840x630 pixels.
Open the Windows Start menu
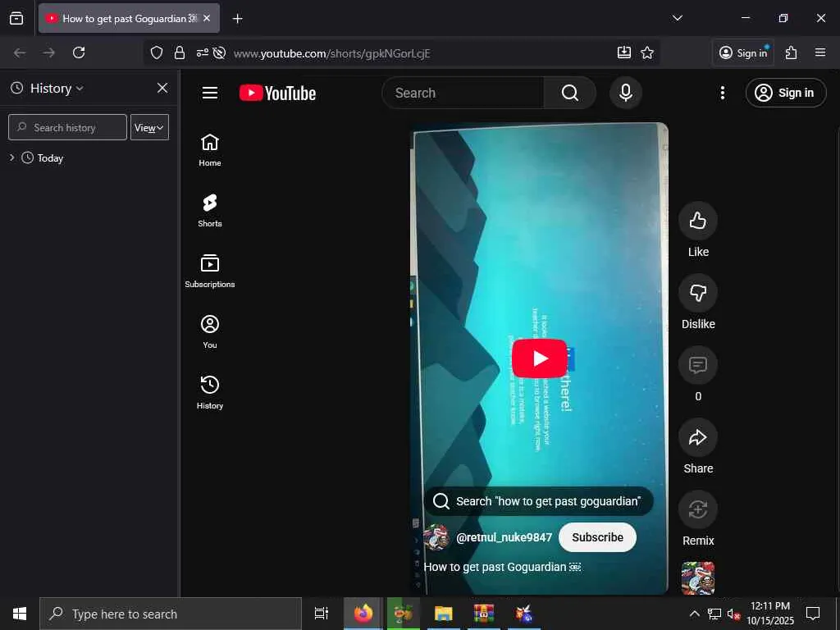pyautogui.click(x=20, y=614)
